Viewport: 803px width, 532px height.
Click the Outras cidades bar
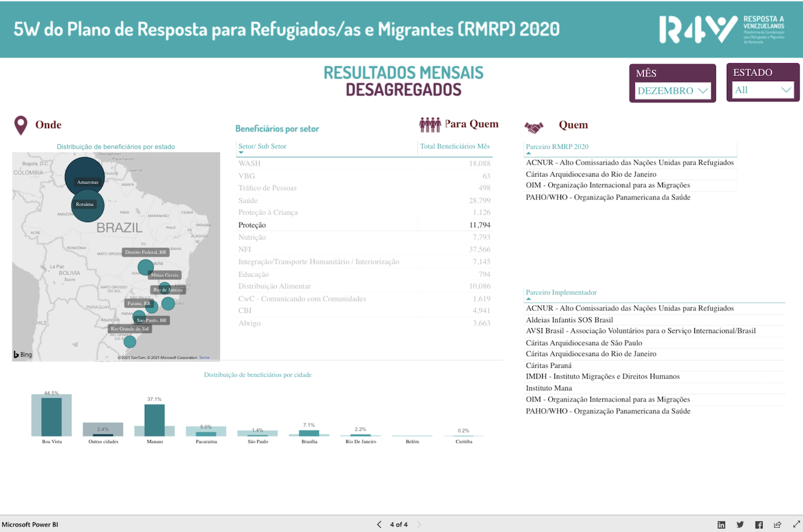(103, 430)
